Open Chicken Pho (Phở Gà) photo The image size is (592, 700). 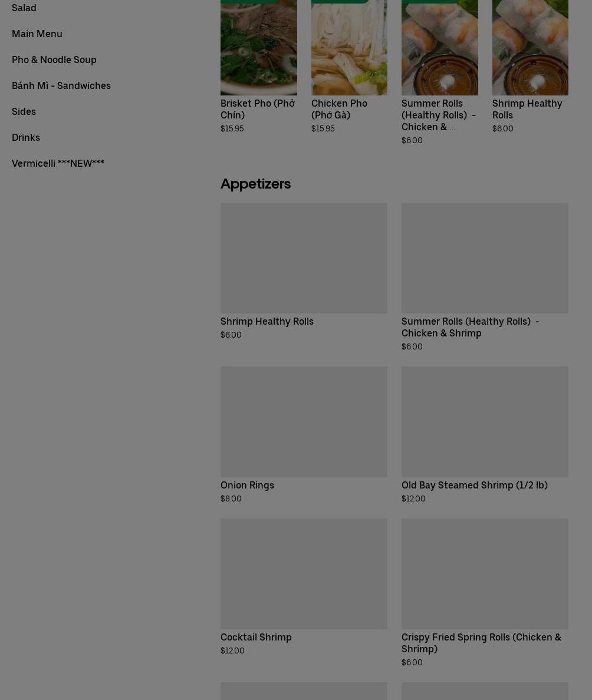(350, 47)
